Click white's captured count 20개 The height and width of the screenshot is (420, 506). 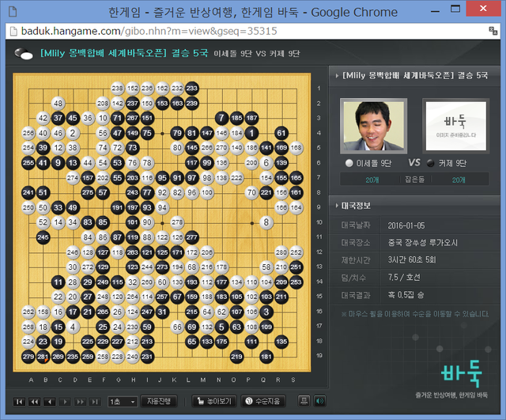tap(372, 180)
